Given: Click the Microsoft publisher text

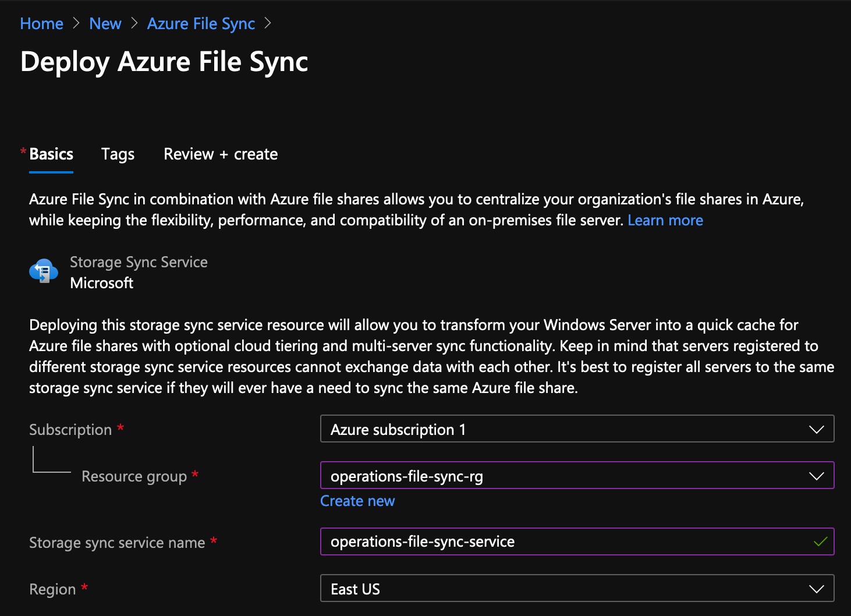Looking at the screenshot, I should pos(102,283).
